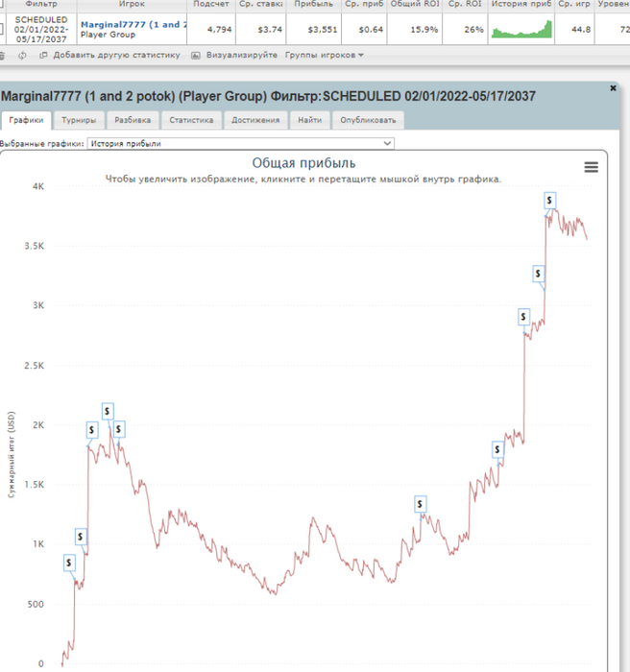Click the refresh icon in the statistics toolbar
Viewport: 630px width, 672px height.
pyautogui.click(x=22, y=56)
